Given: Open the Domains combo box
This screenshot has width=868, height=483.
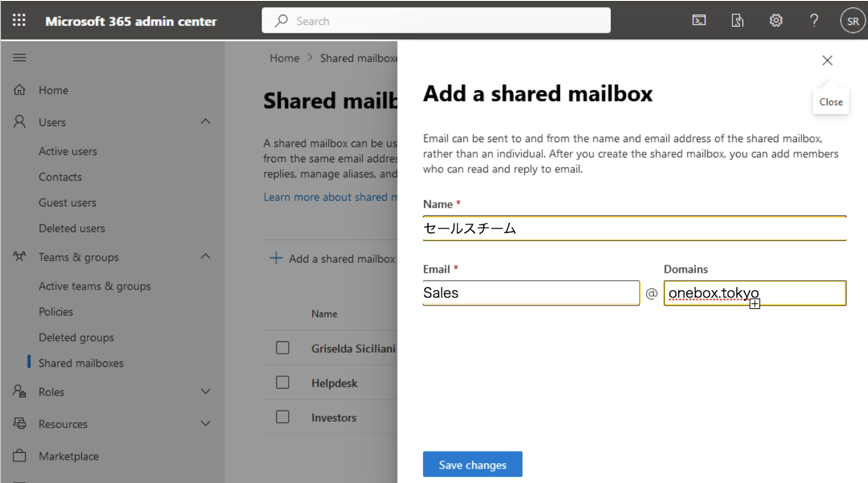Looking at the screenshot, I should (755, 293).
